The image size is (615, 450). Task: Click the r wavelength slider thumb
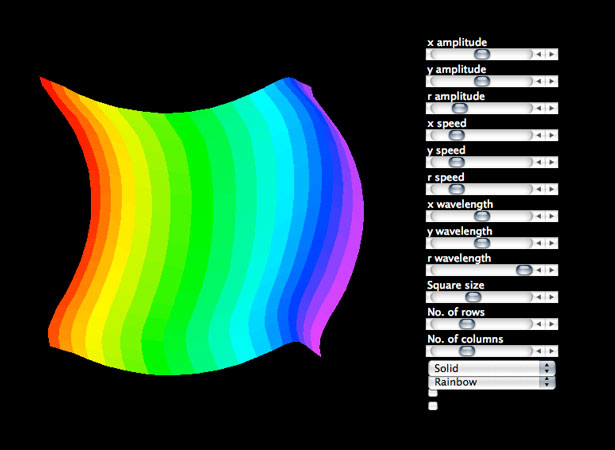point(524,270)
